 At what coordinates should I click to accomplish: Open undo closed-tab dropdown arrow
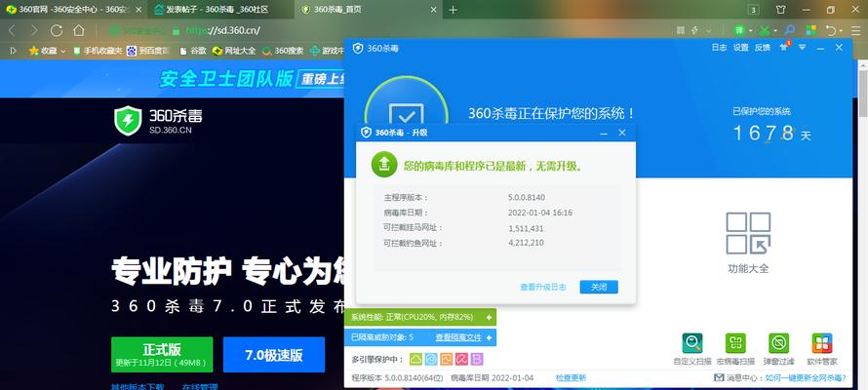(x=841, y=31)
